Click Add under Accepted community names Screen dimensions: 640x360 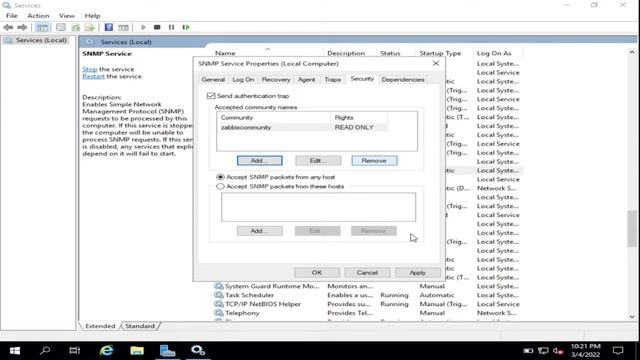tap(260, 160)
